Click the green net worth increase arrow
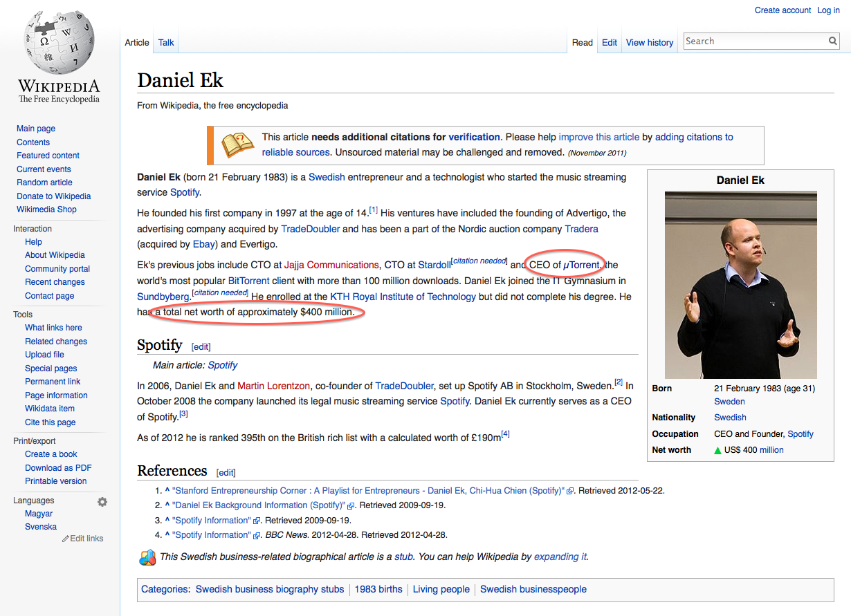Screen dimensions: 851x616 (x=718, y=450)
